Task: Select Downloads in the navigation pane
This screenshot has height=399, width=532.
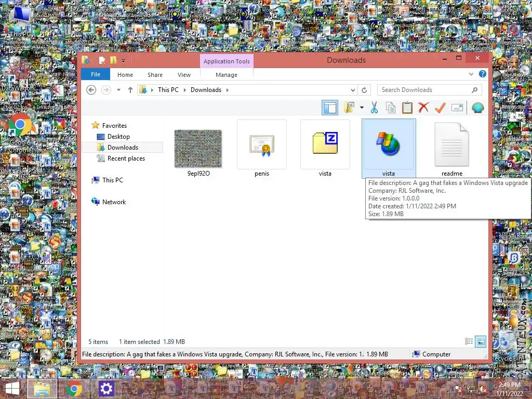Action: [x=122, y=147]
